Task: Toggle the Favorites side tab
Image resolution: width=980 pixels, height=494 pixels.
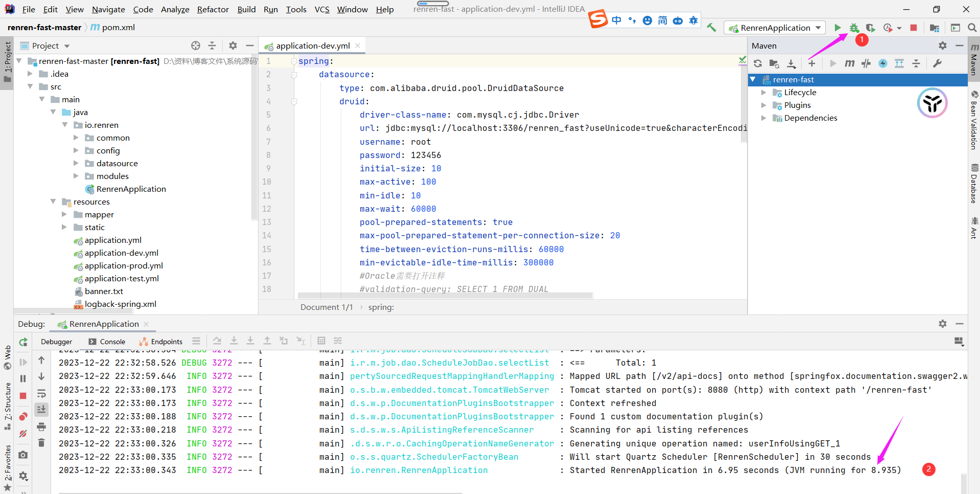Action: (7, 467)
